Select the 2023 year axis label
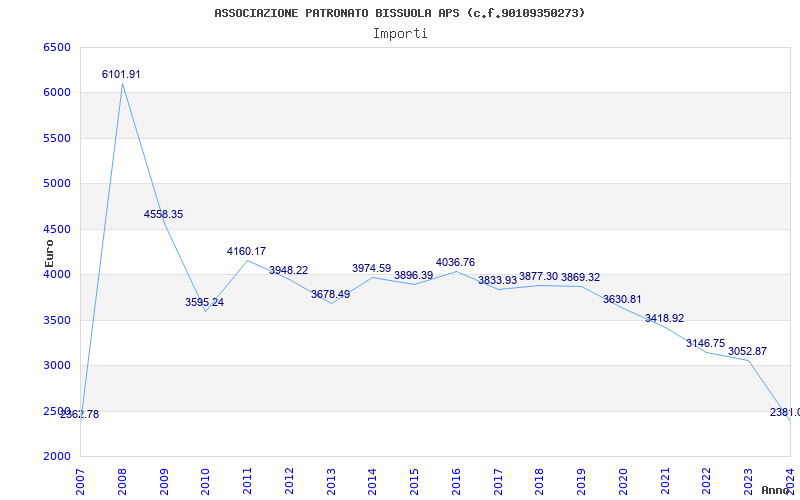 tap(748, 482)
